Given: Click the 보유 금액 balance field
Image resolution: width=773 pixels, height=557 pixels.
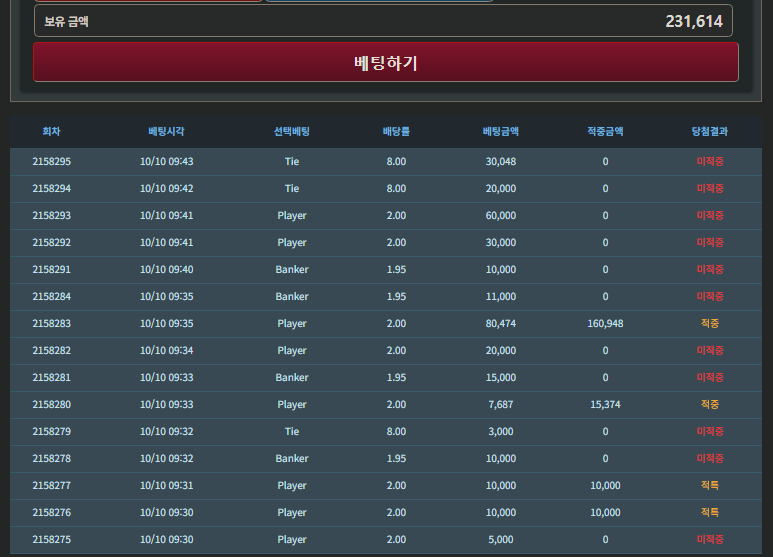Looking at the screenshot, I should pyautogui.click(x=383, y=21).
